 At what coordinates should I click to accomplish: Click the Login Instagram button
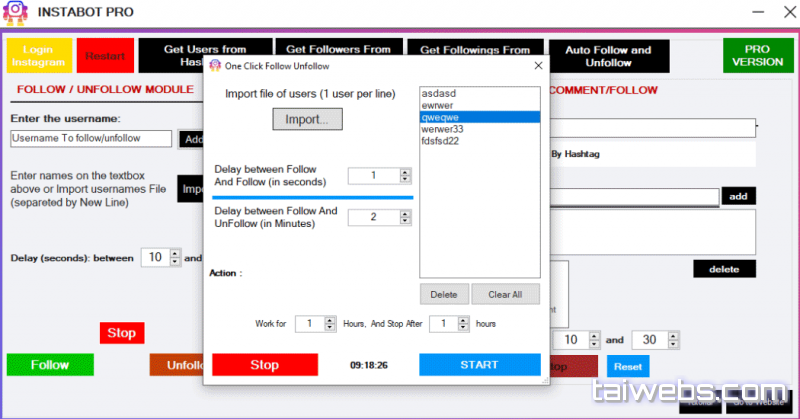tap(39, 56)
